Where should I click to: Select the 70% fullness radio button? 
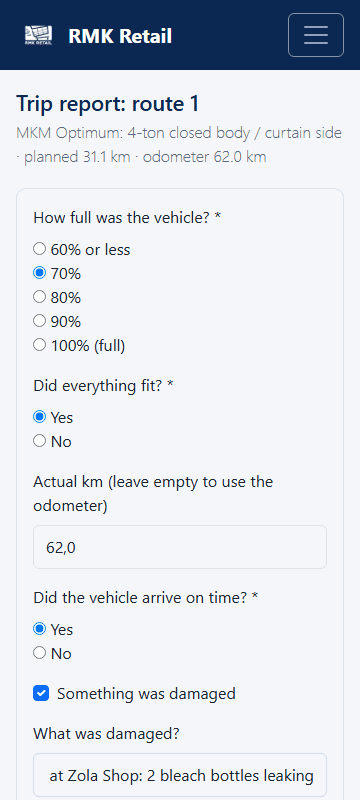[x=39, y=273]
